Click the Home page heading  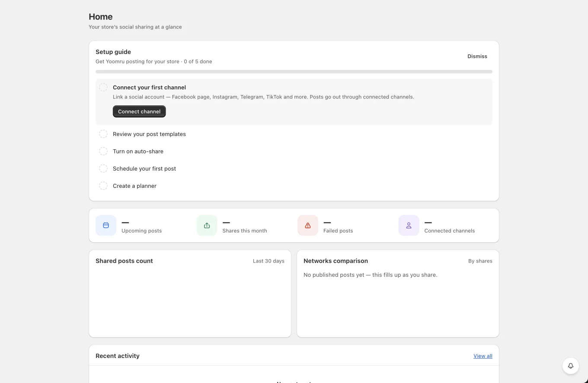(101, 16)
